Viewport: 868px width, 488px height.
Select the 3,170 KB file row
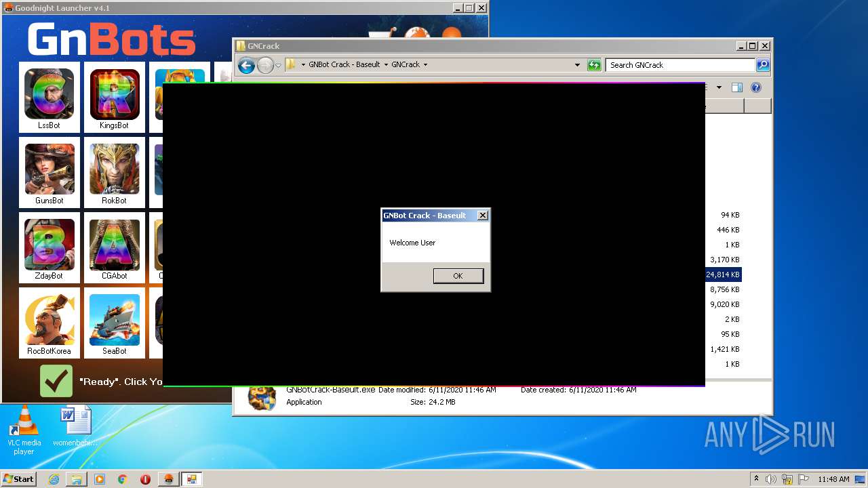click(x=724, y=260)
